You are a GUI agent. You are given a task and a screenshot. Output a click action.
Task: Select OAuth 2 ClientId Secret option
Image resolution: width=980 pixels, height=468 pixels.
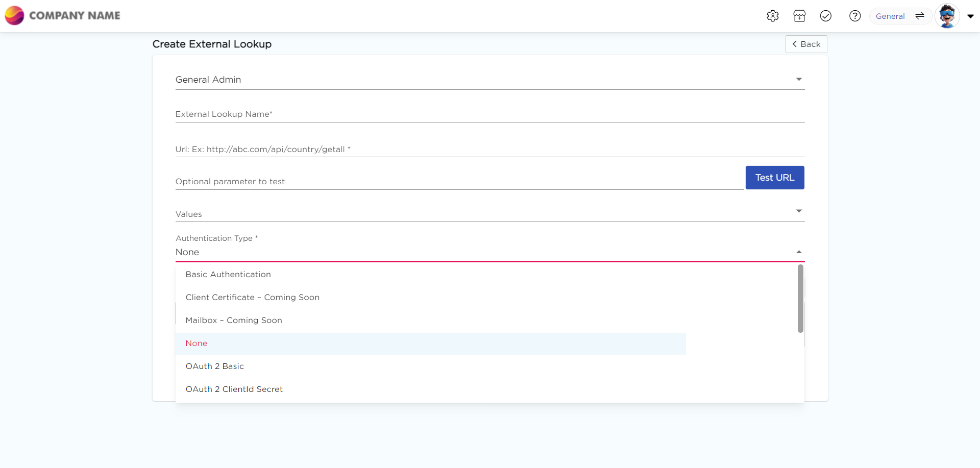click(234, 389)
